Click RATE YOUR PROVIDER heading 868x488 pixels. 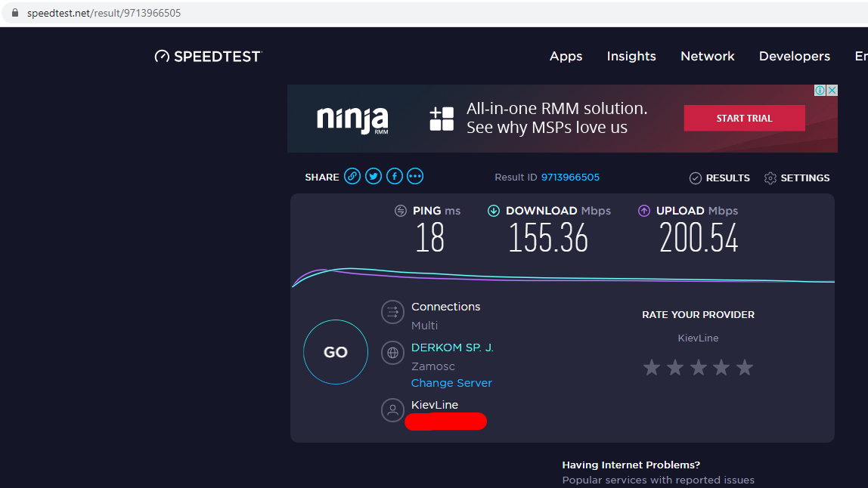(x=698, y=315)
